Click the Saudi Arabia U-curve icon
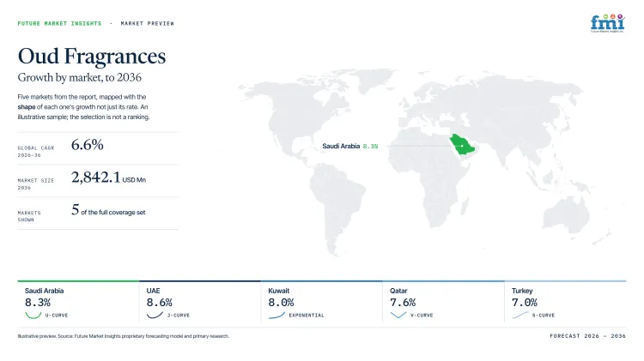 pos(33,315)
